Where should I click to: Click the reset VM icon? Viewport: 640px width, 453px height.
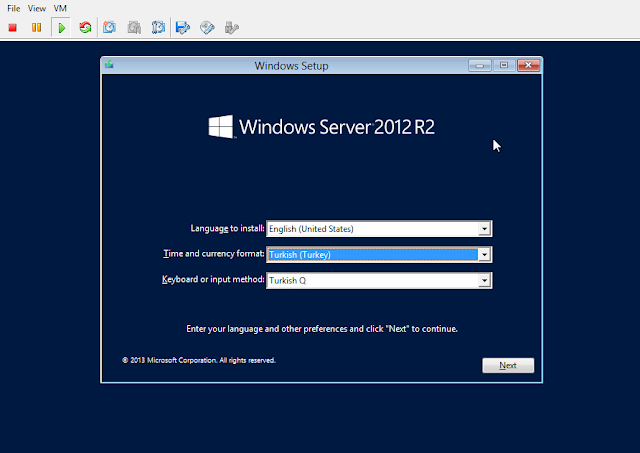point(85,28)
